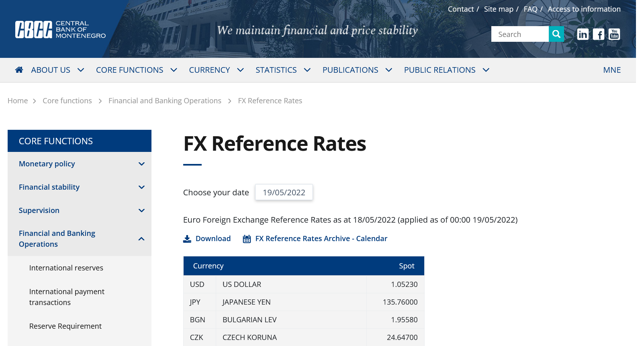Open the LinkedIn social icon

(x=583, y=35)
